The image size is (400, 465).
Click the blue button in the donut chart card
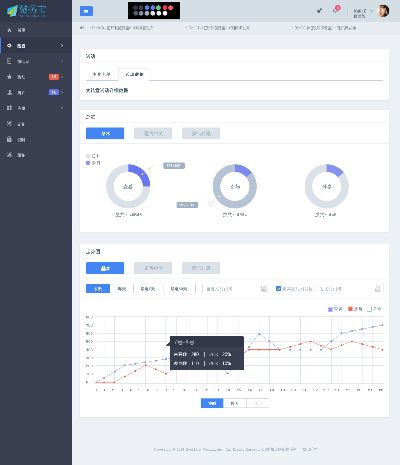pos(105,133)
